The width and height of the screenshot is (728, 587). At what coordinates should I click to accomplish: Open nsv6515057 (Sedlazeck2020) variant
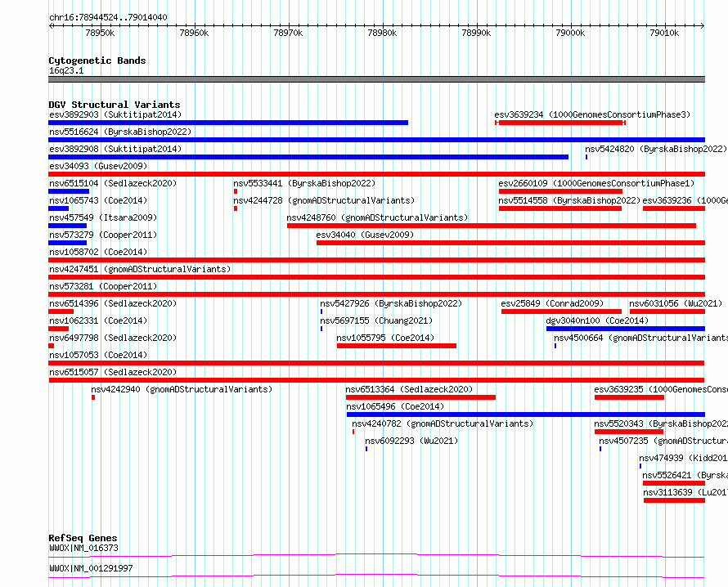[x=113, y=372]
